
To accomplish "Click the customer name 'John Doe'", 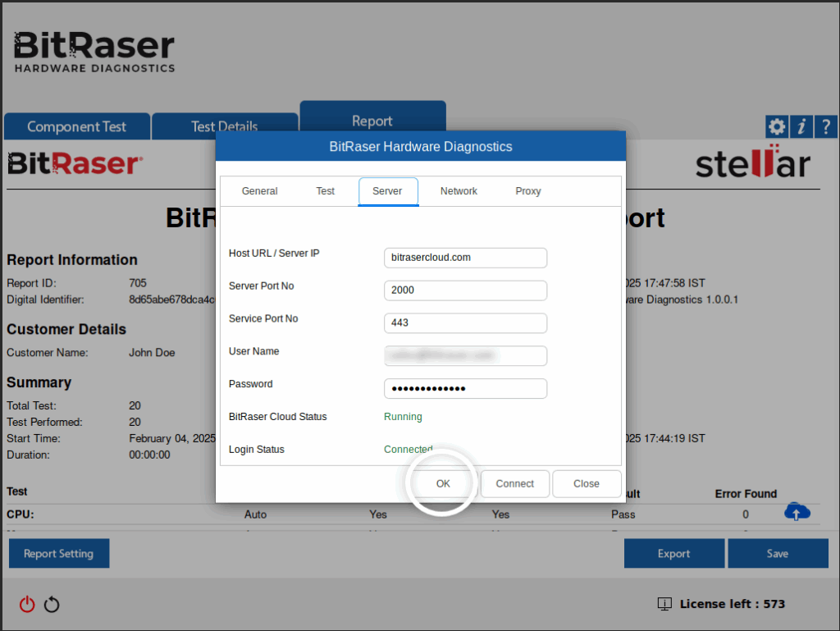I will 152,353.
